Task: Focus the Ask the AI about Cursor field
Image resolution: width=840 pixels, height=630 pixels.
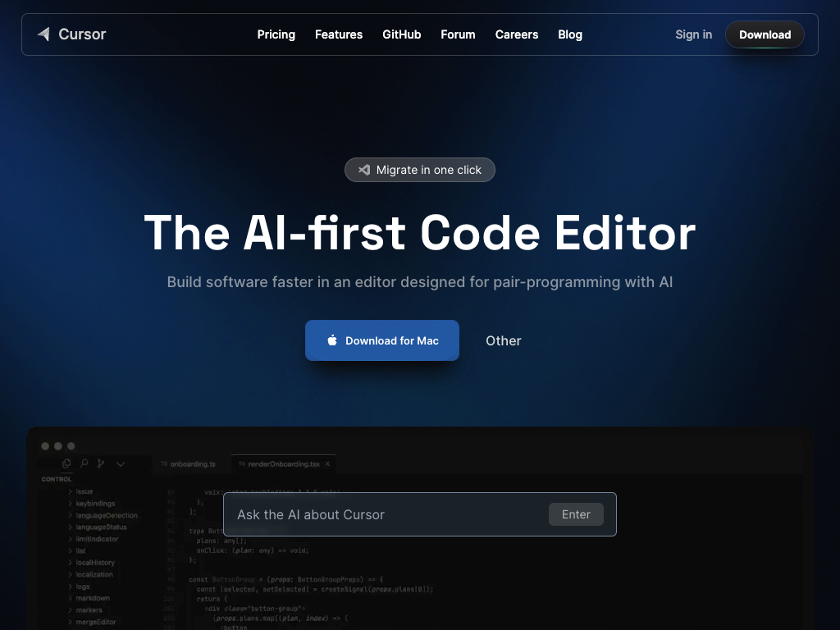Action: (419, 514)
